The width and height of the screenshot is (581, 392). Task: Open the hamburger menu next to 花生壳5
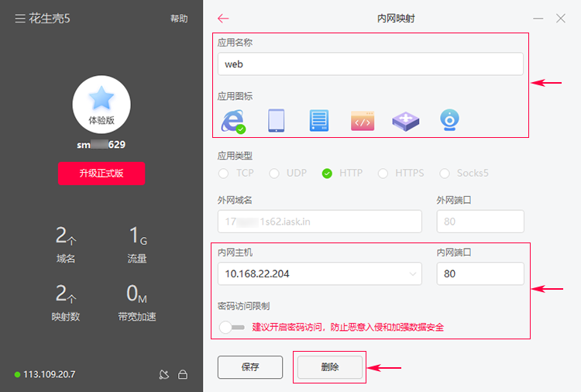click(x=20, y=19)
